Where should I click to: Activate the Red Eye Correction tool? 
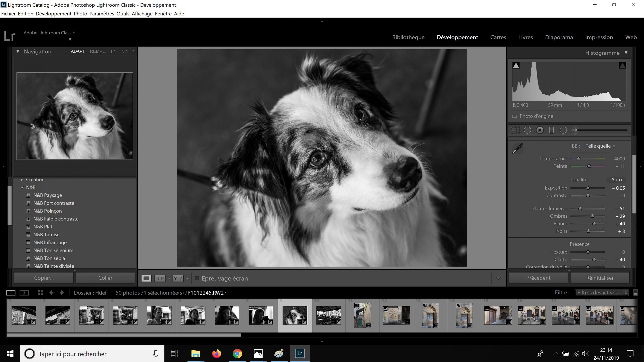(x=540, y=130)
